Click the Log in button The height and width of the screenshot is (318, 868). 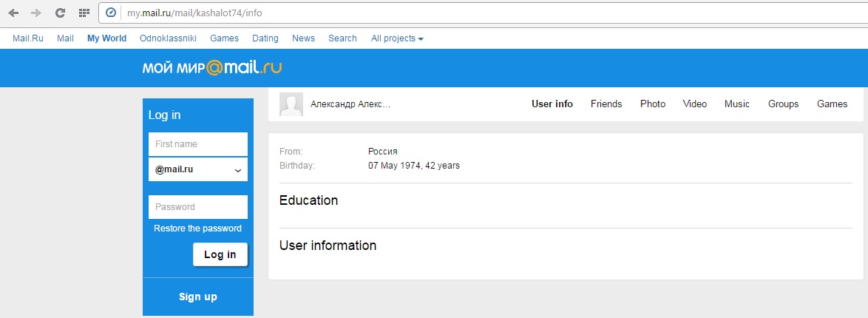coord(220,254)
